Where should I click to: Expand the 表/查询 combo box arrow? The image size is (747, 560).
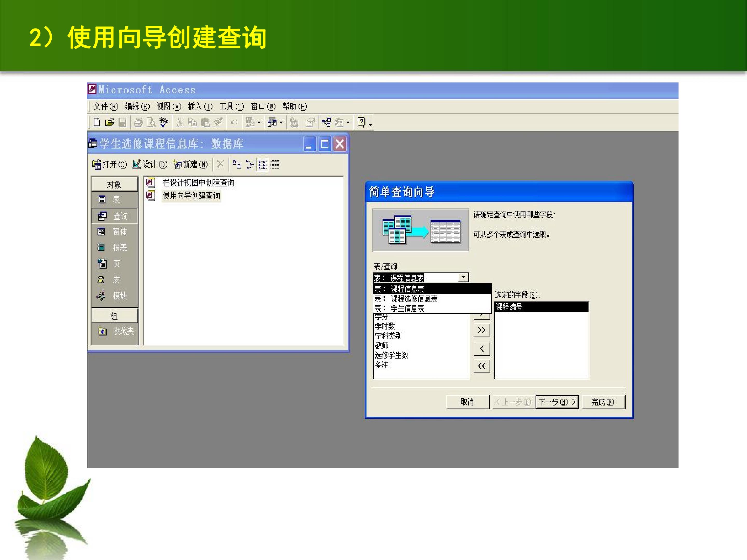[463, 277]
